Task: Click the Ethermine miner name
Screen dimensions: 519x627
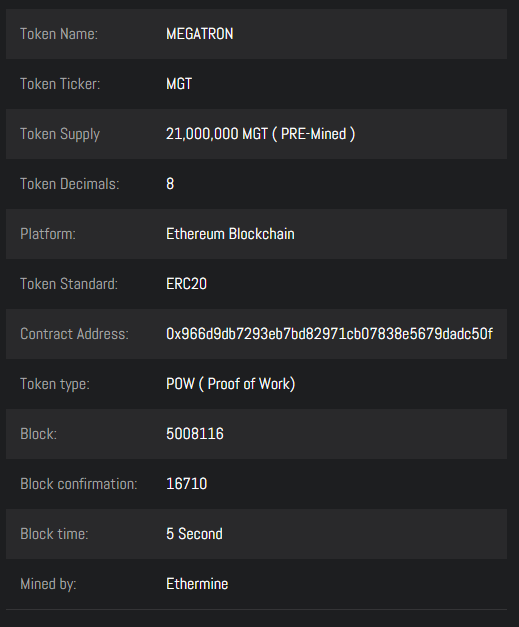Action: [197, 584]
